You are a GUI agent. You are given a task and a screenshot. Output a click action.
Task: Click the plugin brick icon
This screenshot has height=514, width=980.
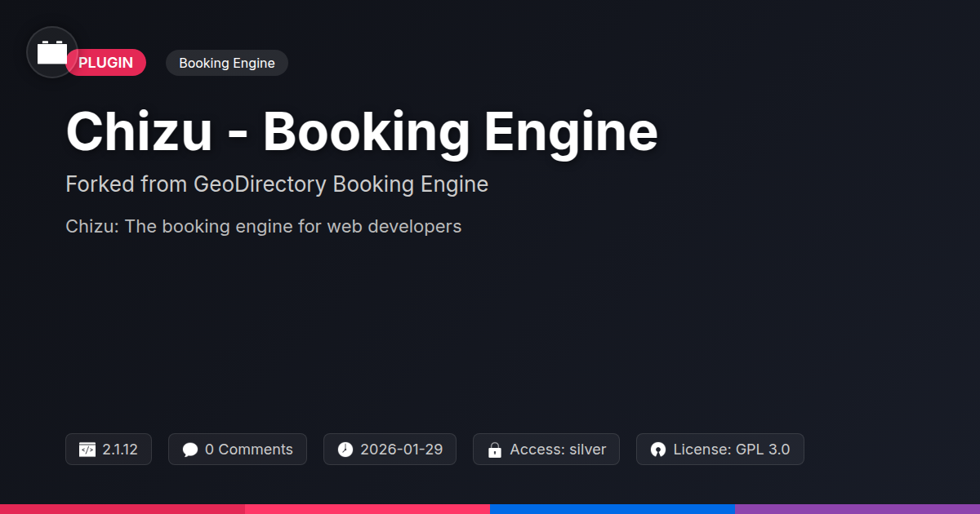(52, 52)
